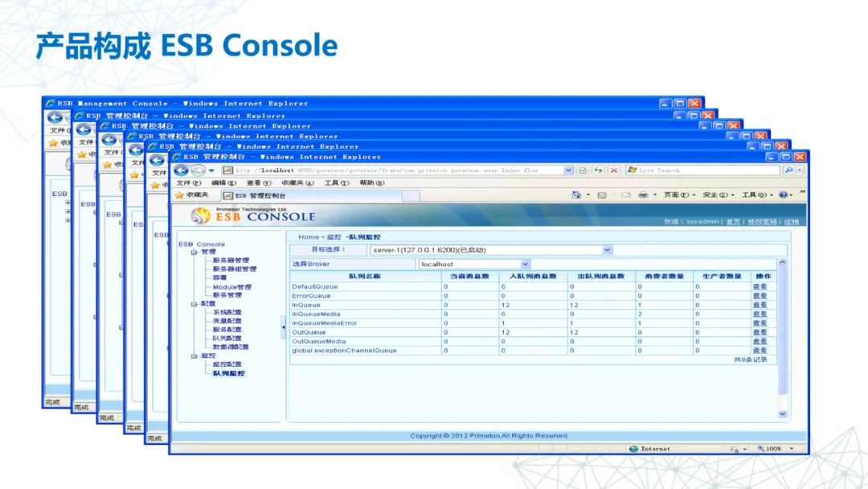
Task: Open 监控配置 in the tree
Action: [227, 364]
